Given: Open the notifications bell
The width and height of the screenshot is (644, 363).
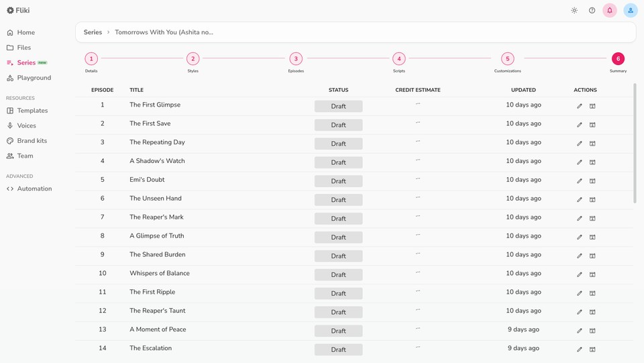Looking at the screenshot, I should point(610,11).
